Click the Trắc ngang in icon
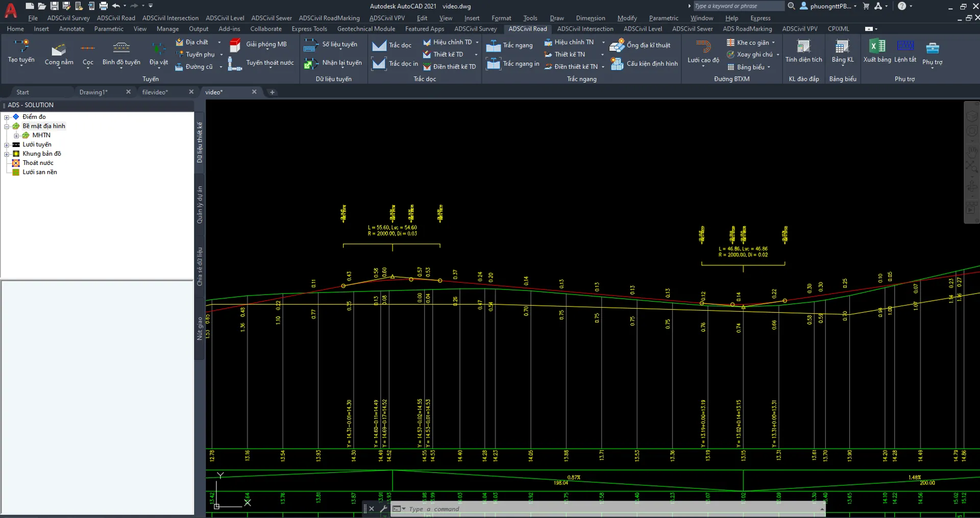Screen dimensions: 980x518 click(x=493, y=64)
